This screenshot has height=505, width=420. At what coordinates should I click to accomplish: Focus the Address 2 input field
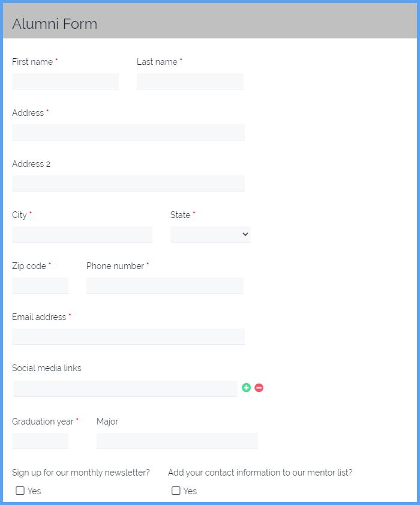(x=128, y=183)
